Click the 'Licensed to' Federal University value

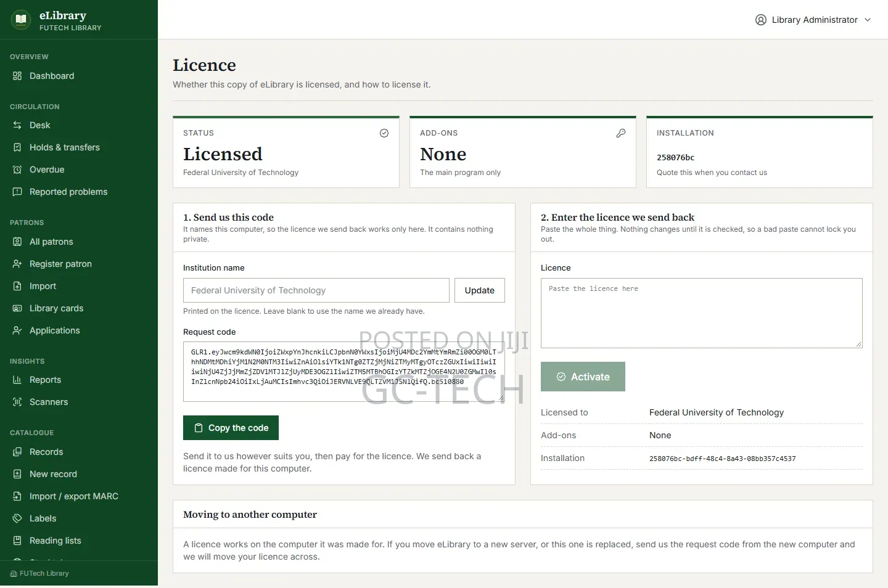[717, 412]
